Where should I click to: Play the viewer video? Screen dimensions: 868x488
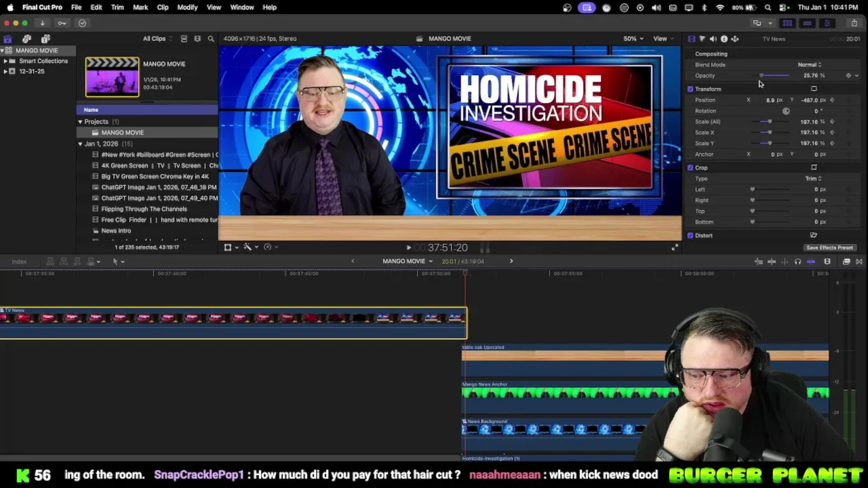click(x=408, y=248)
